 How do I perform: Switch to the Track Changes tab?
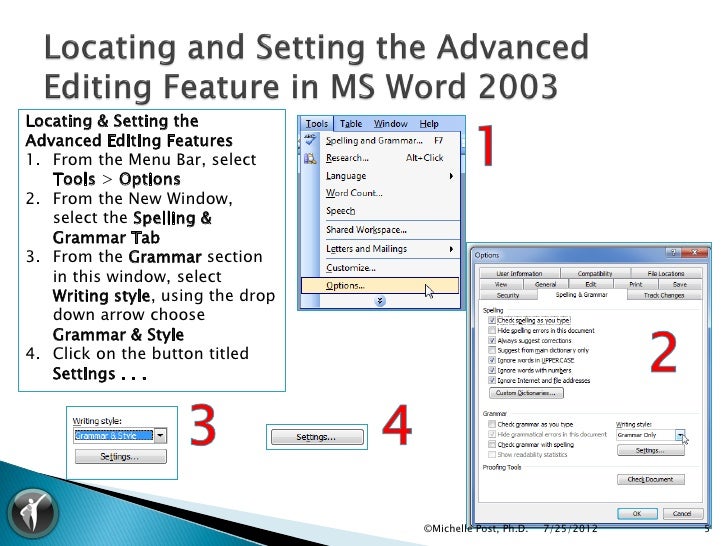664,295
